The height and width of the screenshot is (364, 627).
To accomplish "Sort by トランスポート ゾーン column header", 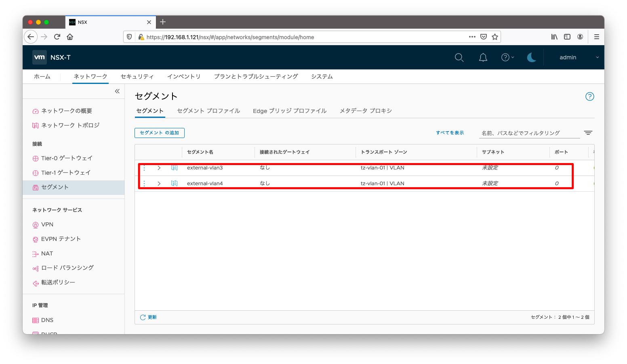I will [384, 152].
